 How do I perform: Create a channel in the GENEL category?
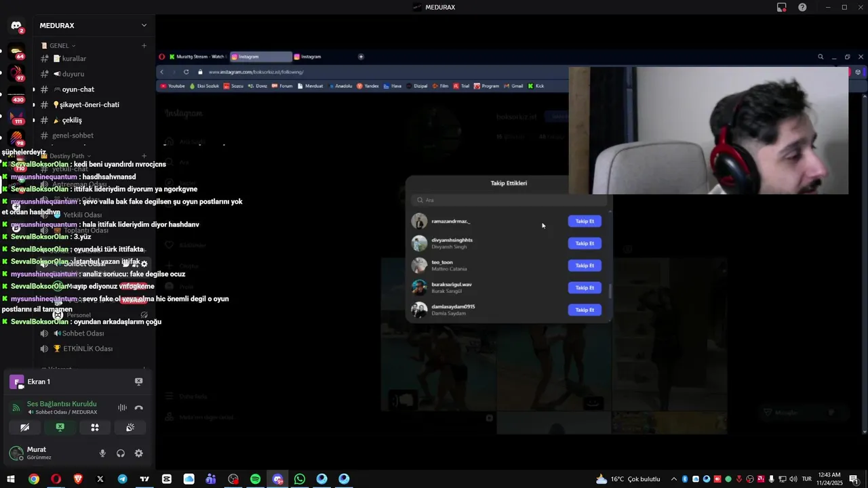pyautogui.click(x=144, y=45)
